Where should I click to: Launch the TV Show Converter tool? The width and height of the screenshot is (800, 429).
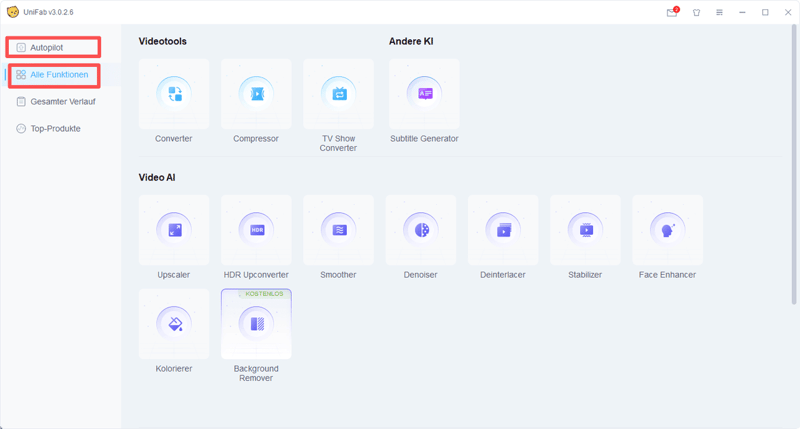pos(338,94)
